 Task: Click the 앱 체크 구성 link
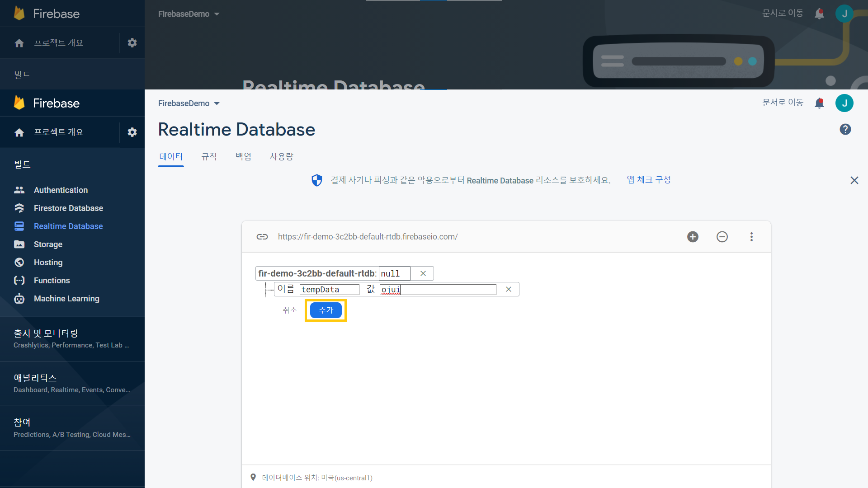(x=648, y=180)
